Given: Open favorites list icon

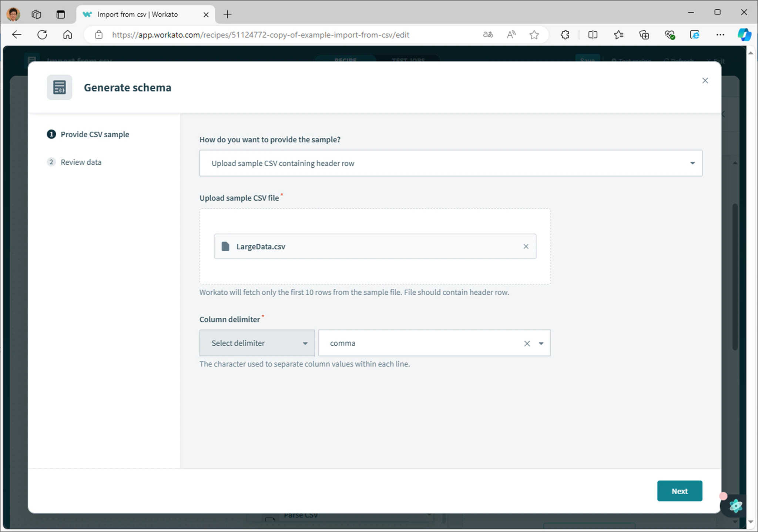Looking at the screenshot, I should tap(618, 35).
